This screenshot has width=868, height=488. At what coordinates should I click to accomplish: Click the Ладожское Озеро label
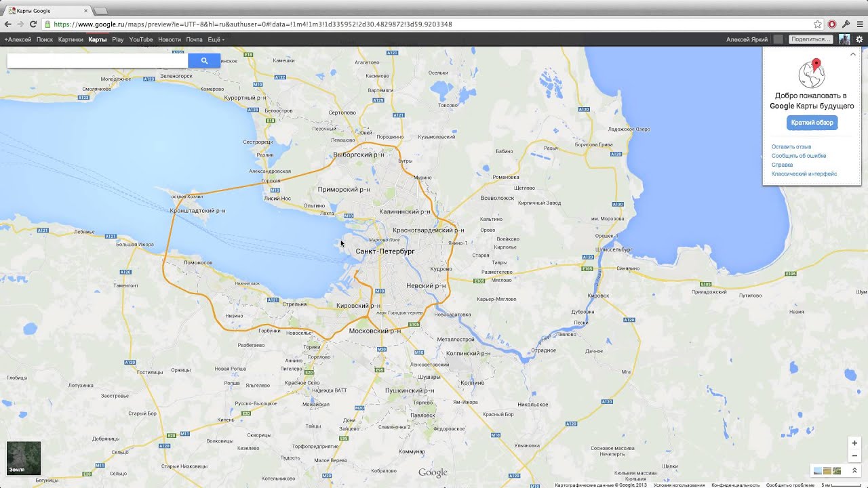click(x=629, y=129)
